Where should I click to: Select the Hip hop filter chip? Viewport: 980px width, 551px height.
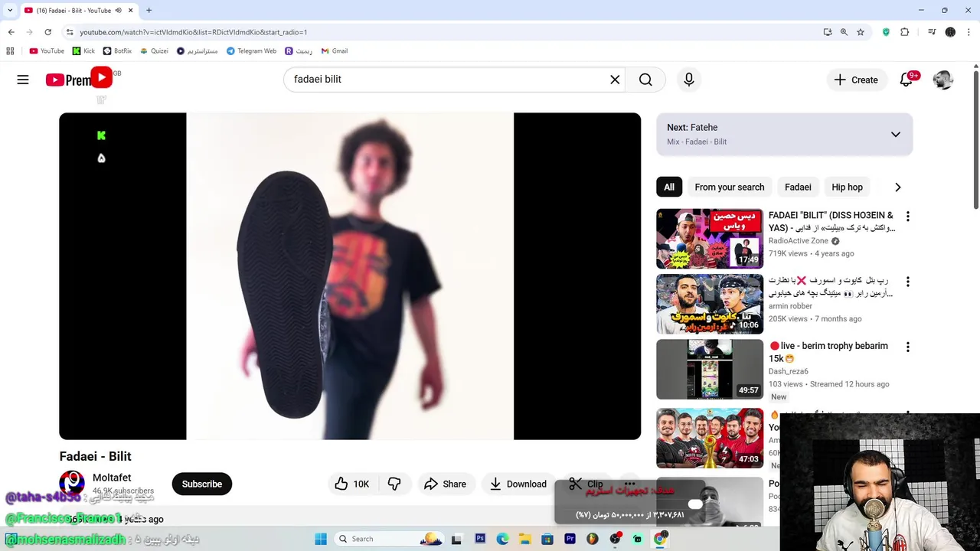pyautogui.click(x=847, y=187)
